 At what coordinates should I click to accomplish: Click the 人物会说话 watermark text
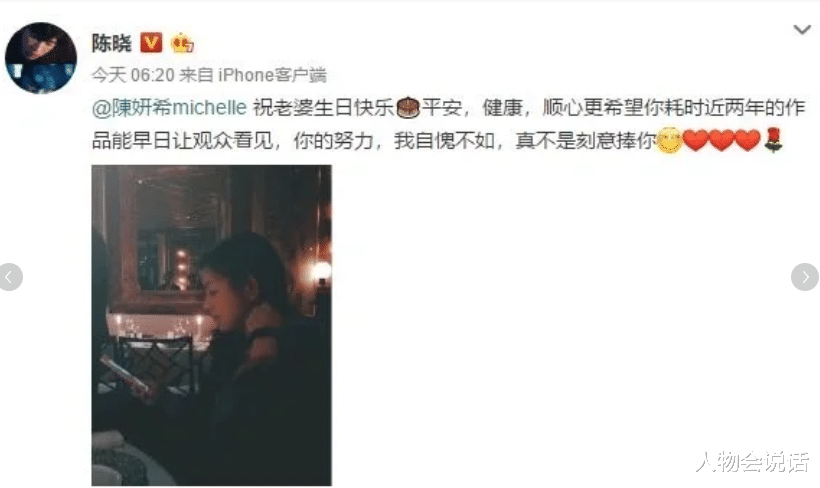tap(752, 462)
